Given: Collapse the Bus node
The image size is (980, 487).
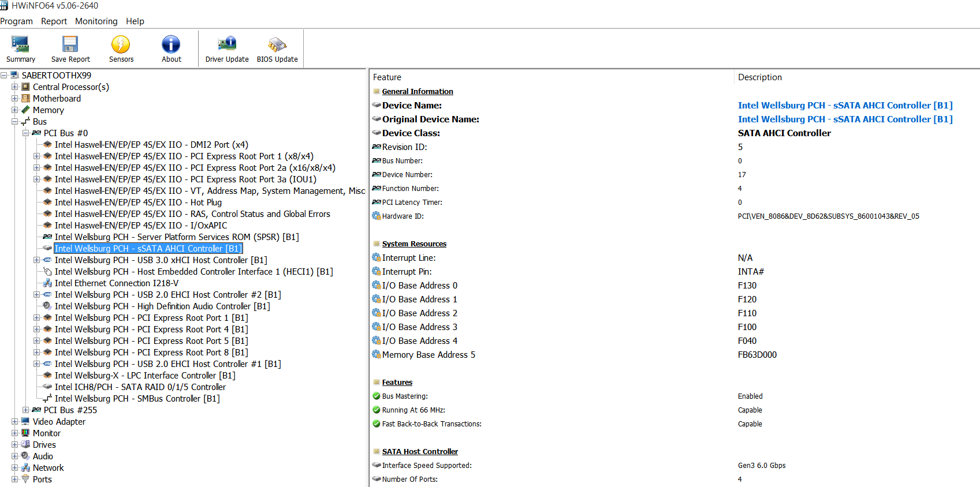Looking at the screenshot, I should click(15, 122).
